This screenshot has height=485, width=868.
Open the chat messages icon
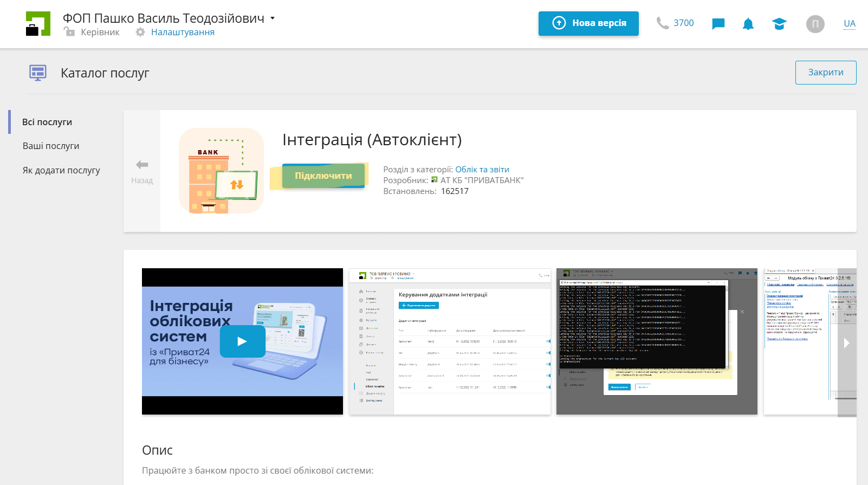(718, 24)
